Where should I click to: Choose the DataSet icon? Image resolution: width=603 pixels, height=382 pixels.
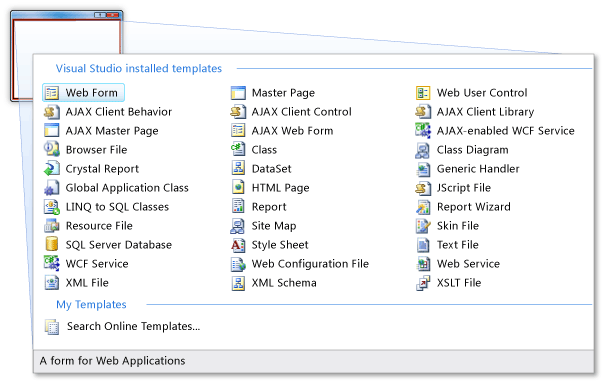[x=238, y=169]
